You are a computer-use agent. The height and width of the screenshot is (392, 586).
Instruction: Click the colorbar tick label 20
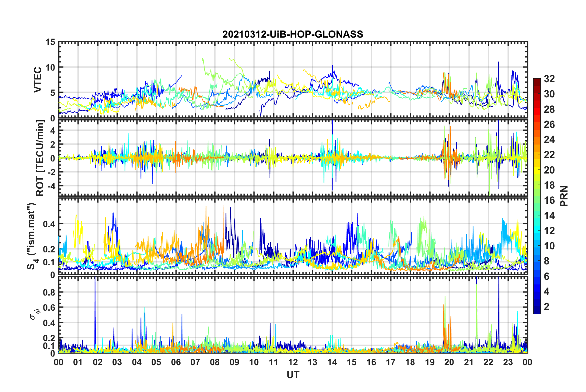click(549, 170)
